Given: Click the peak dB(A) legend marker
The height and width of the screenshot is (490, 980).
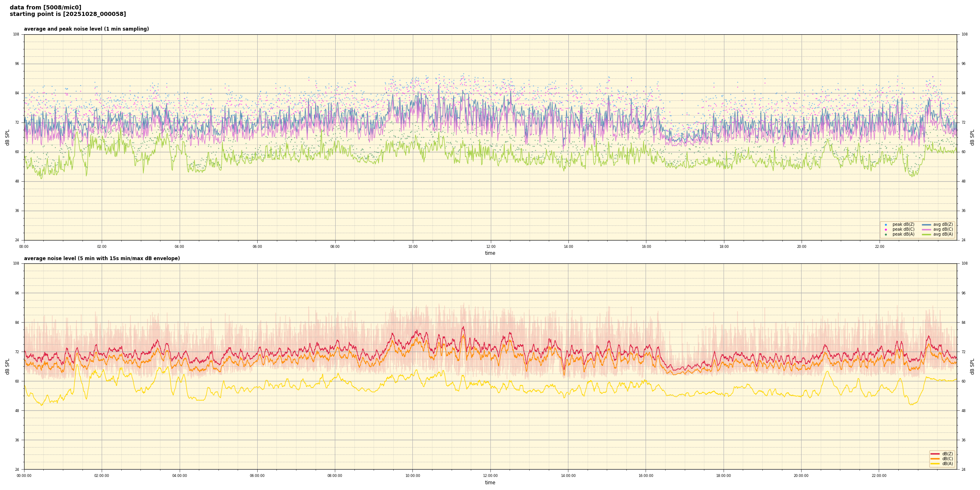Looking at the screenshot, I should tap(886, 234).
